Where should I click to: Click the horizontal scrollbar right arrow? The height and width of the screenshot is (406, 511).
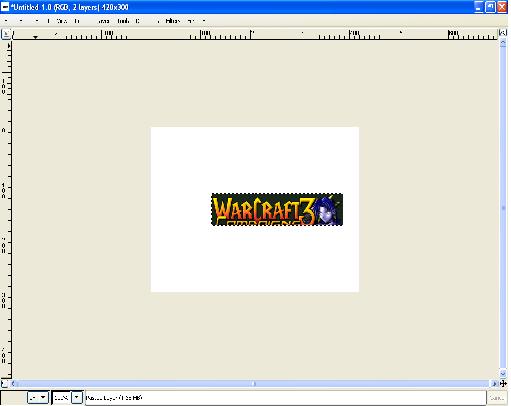click(x=494, y=384)
